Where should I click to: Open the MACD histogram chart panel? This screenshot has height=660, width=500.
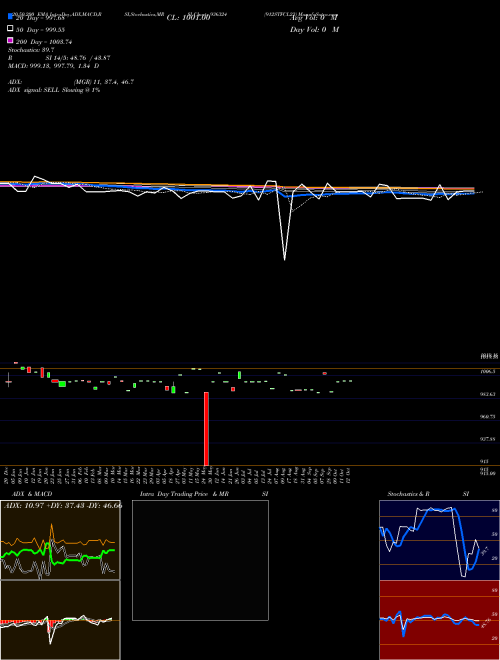tap(60, 620)
